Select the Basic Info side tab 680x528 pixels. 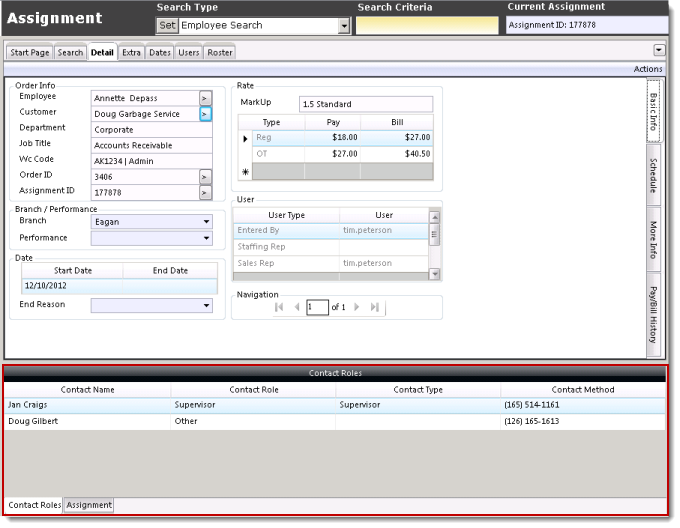[x=654, y=111]
